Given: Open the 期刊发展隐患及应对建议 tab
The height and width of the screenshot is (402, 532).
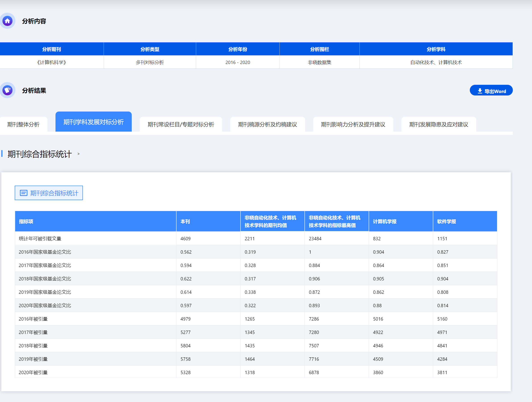Looking at the screenshot, I should [x=439, y=124].
